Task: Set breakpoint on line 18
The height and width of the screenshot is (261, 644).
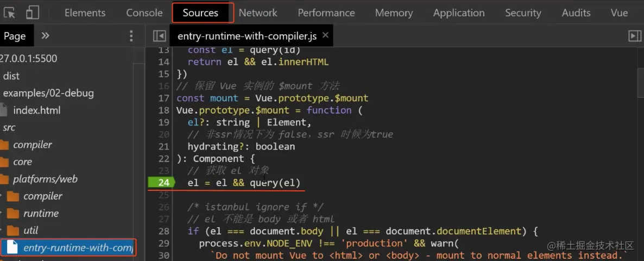Action: pyautogui.click(x=163, y=110)
